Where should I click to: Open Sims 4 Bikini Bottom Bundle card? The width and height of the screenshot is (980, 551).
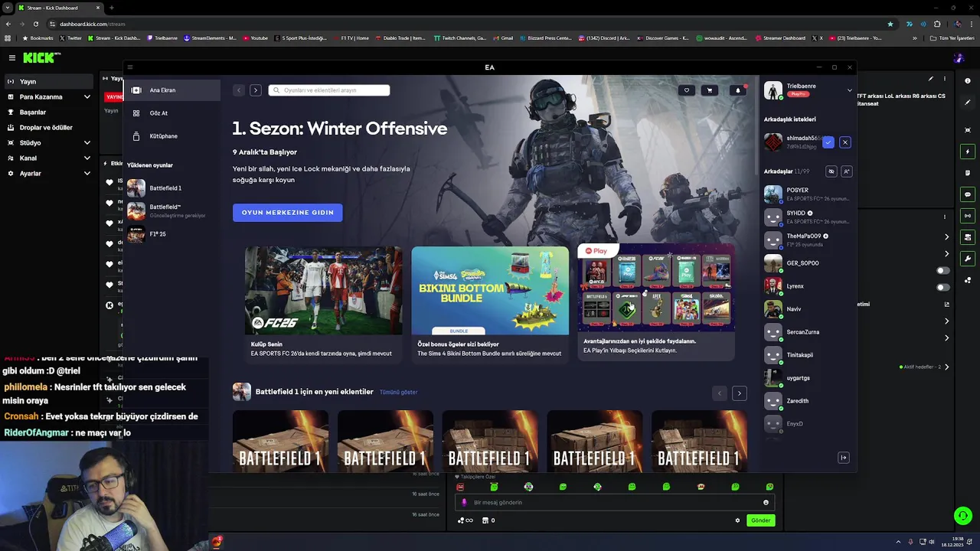(x=490, y=304)
